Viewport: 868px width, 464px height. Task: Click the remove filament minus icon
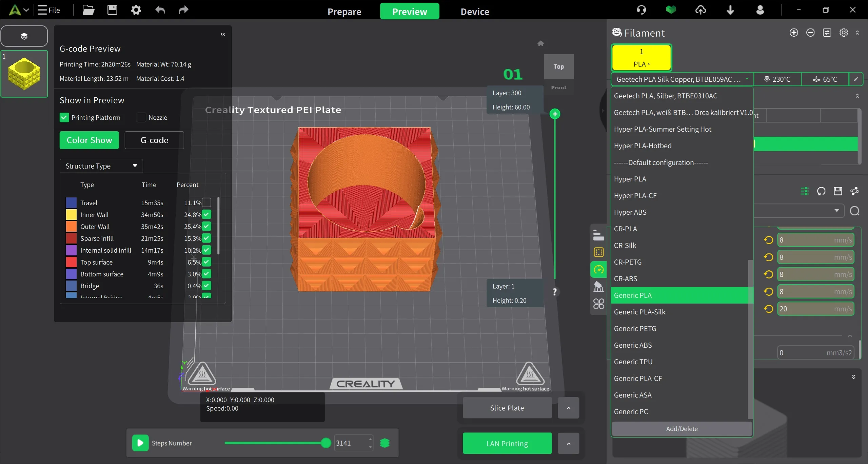pyautogui.click(x=810, y=33)
